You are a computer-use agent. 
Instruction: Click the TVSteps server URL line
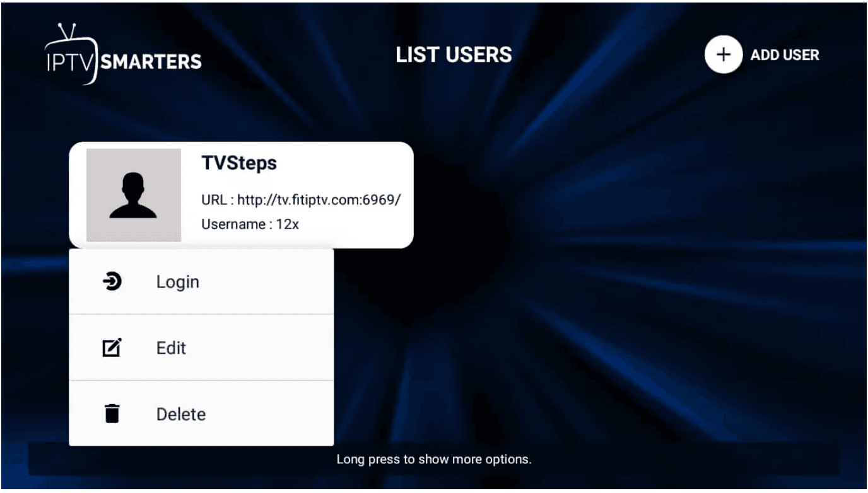click(x=301, y=200)
